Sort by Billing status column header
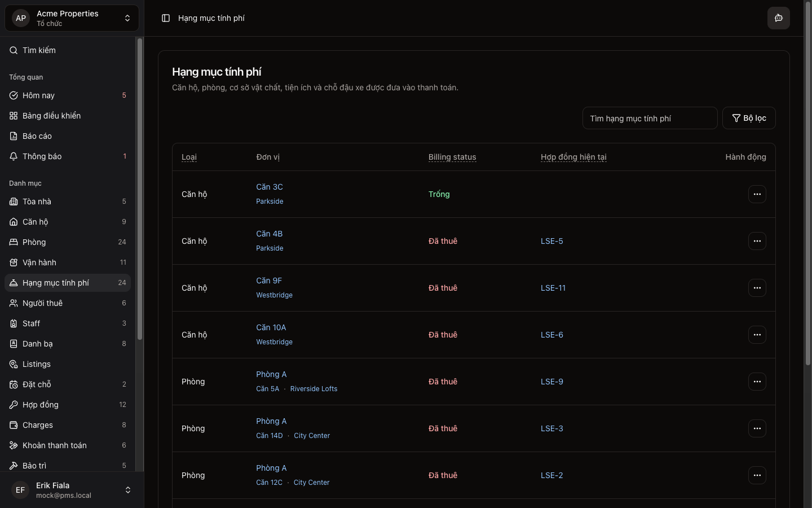 click(452, 157)
